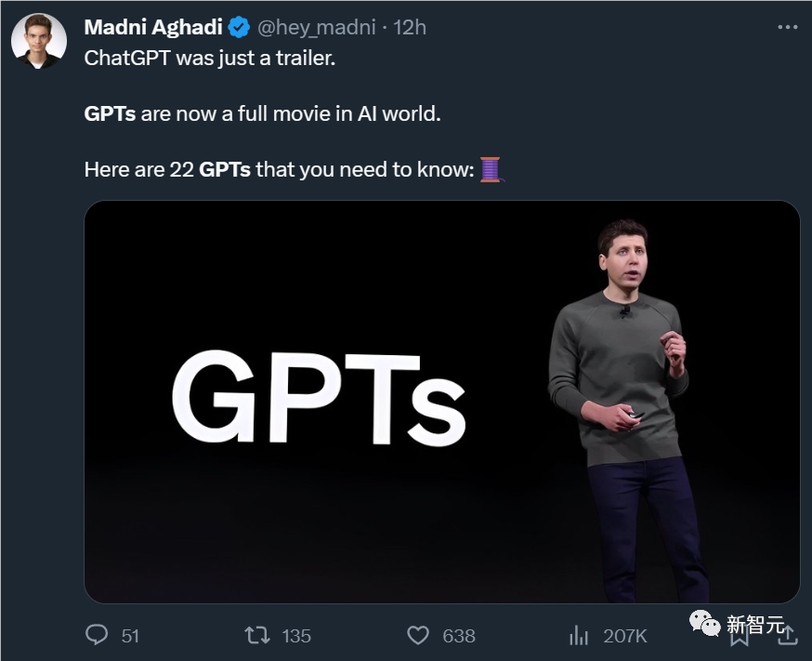Click the 51 replies count
The width and height of the screenshot is (812, 661).
pos(130,636)
